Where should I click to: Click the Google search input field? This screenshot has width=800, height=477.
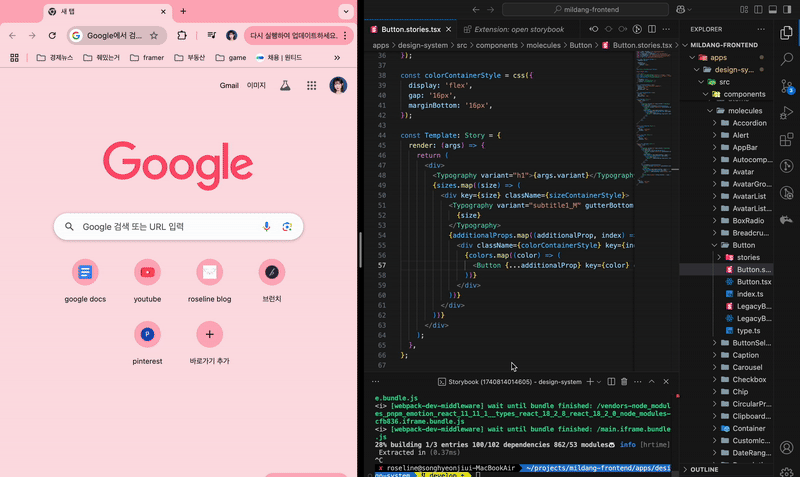click(178, 227)
